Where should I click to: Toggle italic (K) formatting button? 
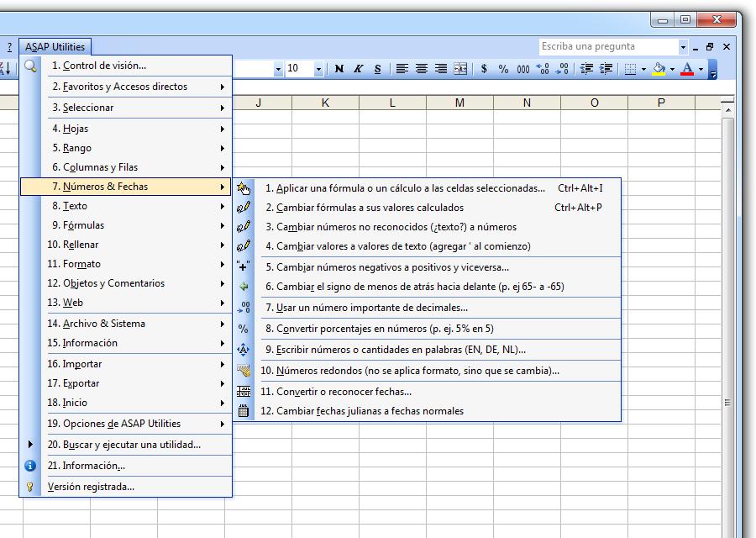pos(358,69)
